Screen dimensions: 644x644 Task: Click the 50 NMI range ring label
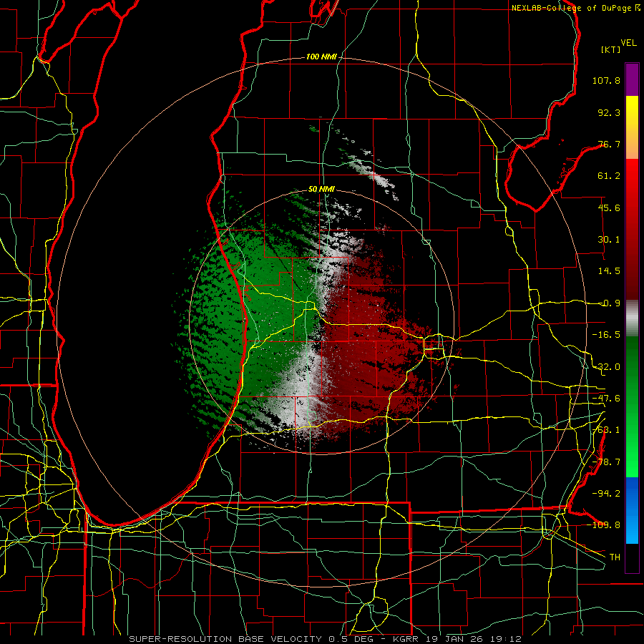(321, 190)
